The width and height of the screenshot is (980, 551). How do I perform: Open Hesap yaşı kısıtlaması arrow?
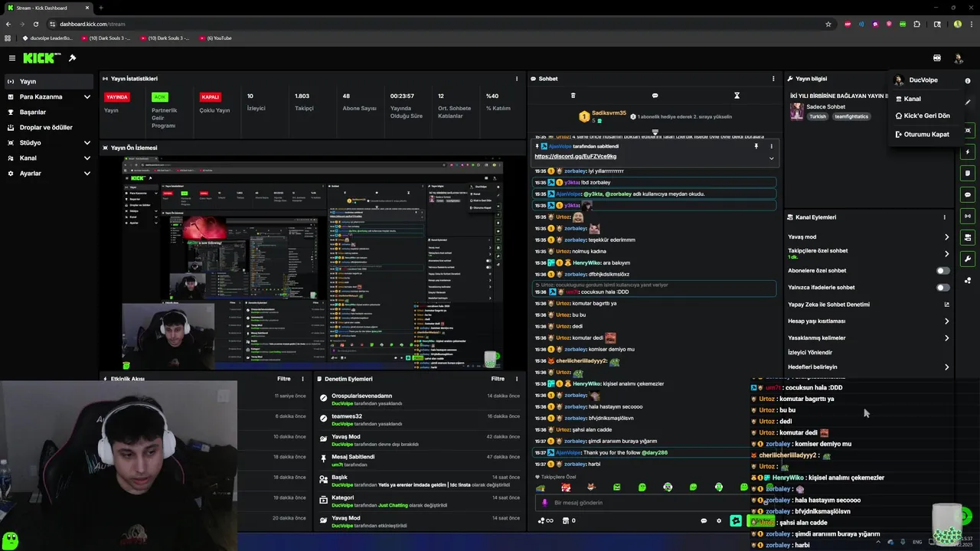pyautogui.click(x=946, y=321)
